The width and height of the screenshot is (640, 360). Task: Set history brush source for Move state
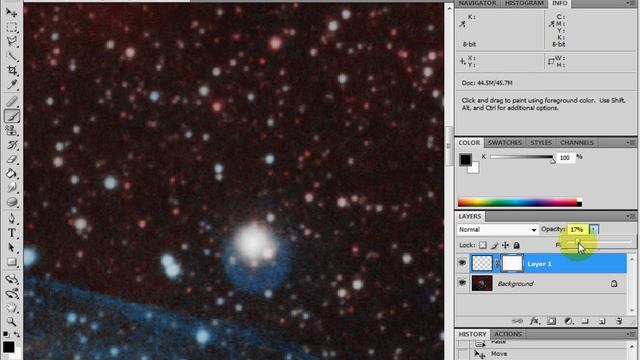463,354
